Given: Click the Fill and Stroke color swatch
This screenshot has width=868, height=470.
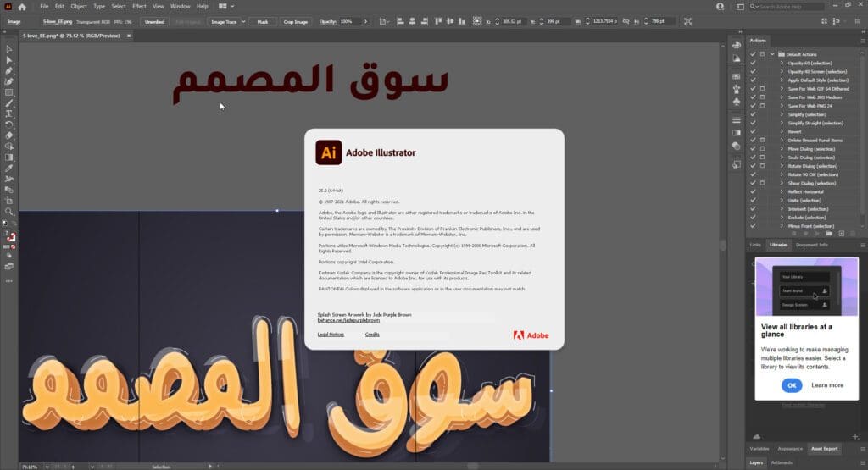Looking at the screenshot, I should (x=10, y=236).
